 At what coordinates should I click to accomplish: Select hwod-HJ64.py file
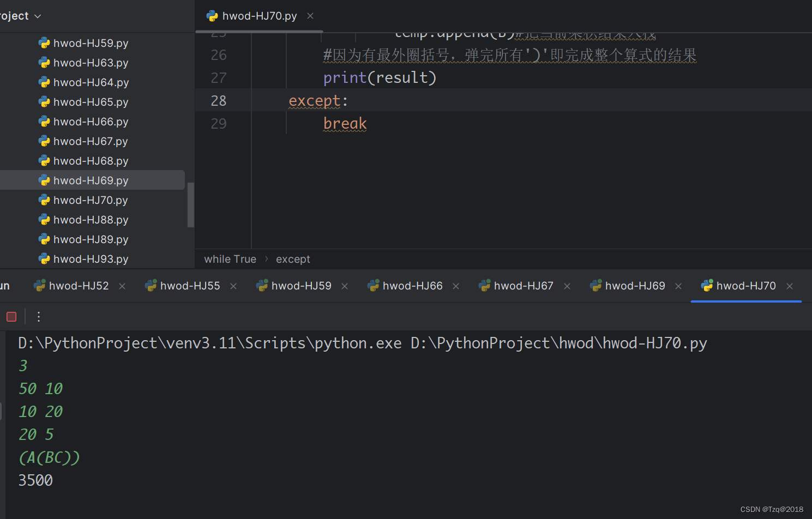tap(91, 82)
